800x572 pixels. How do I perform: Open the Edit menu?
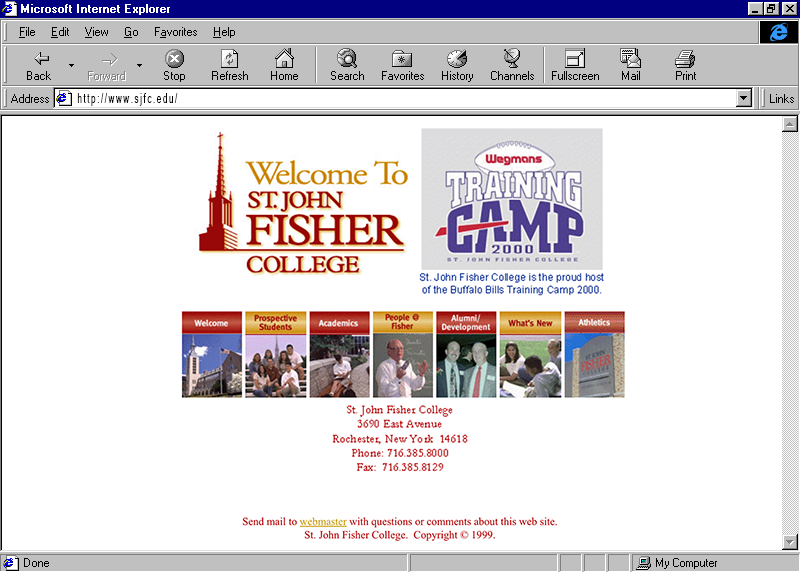point(60,32)
